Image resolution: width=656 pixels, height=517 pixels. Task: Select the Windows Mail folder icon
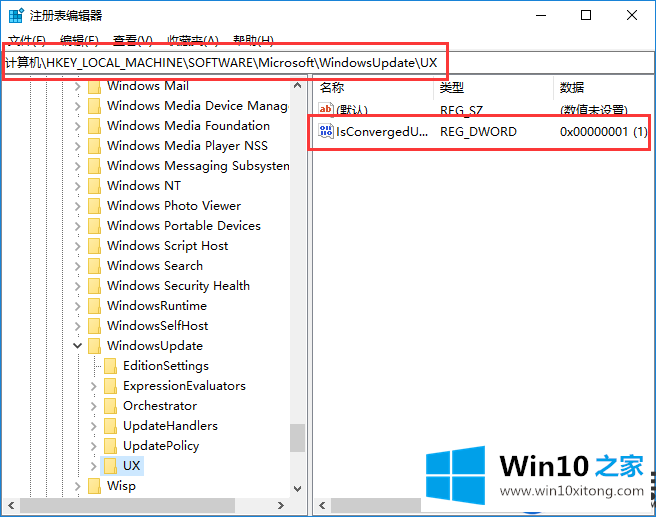click(95, 86)
